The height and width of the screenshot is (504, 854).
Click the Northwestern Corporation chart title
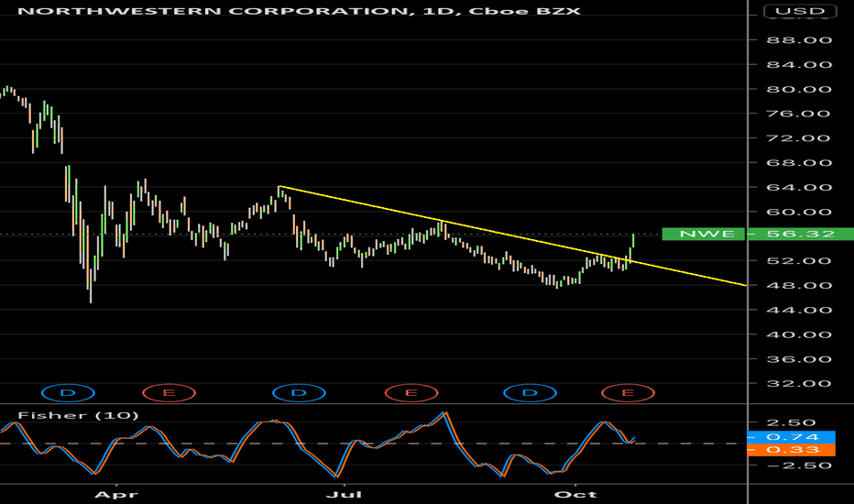299,11
